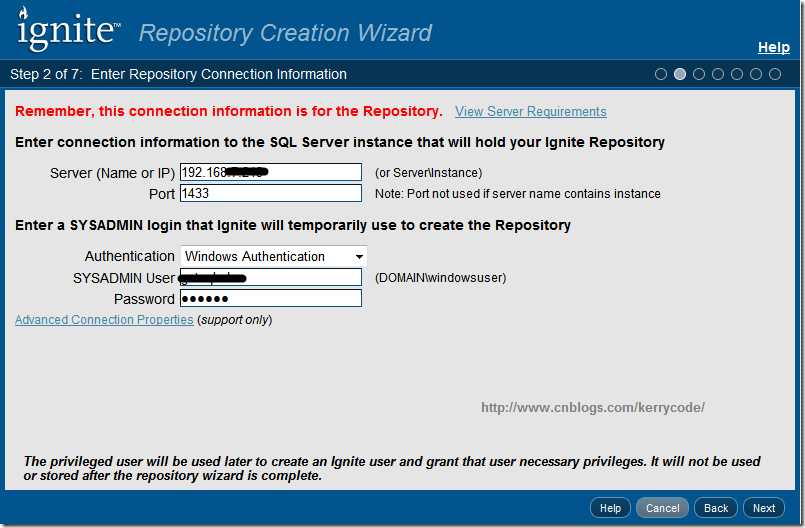The image size is (805, 528).
Task: Click the '(support only)' text
Action: pos(235,320)
